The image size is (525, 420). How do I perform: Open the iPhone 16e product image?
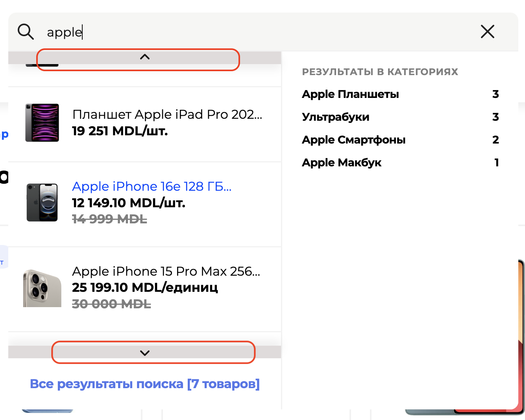tap(42, 203)
